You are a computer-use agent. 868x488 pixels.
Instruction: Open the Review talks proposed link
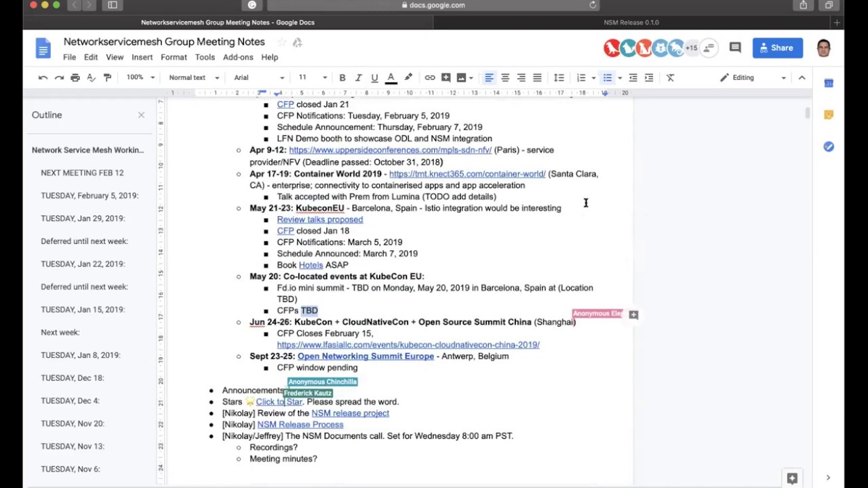320,220
